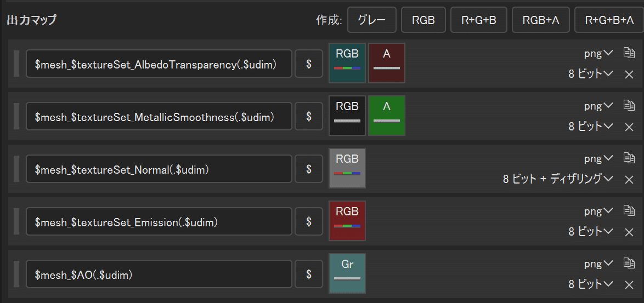644x303 pixels.
Task: Grab the drag handle of Emission row
Action: [16, 221]
